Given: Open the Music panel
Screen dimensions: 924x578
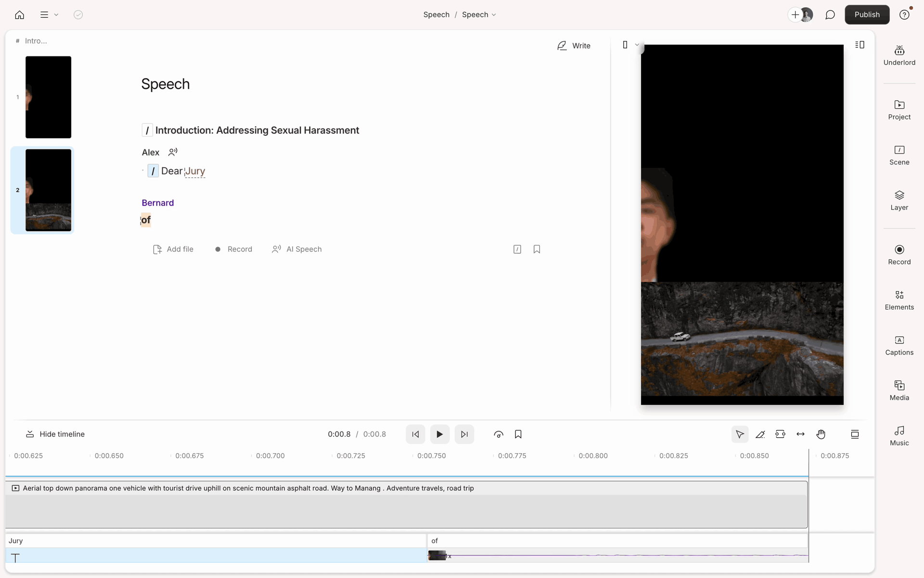Looking at the screenshot, I should 899,436.
